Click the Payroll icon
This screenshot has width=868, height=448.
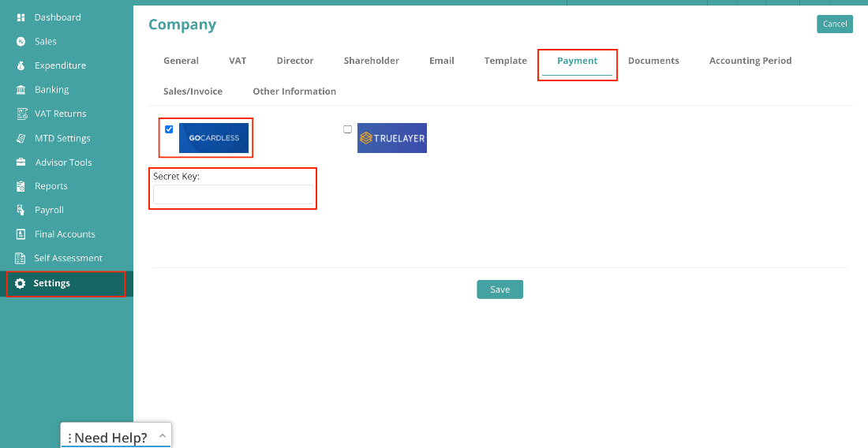click(21, 210)
